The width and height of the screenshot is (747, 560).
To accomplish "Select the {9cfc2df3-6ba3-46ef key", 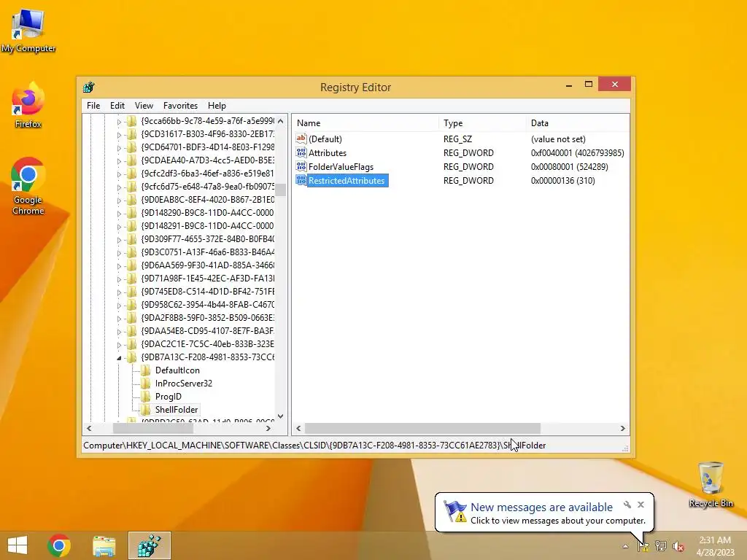I will pyautogui.click(x=207, y=174).
